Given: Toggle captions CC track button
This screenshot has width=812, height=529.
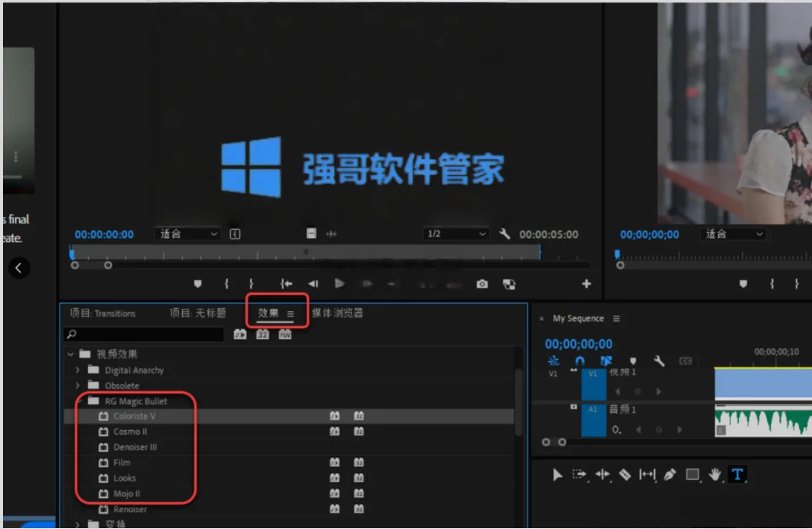Looking at the screenshot, I should (x=685, y=361).
